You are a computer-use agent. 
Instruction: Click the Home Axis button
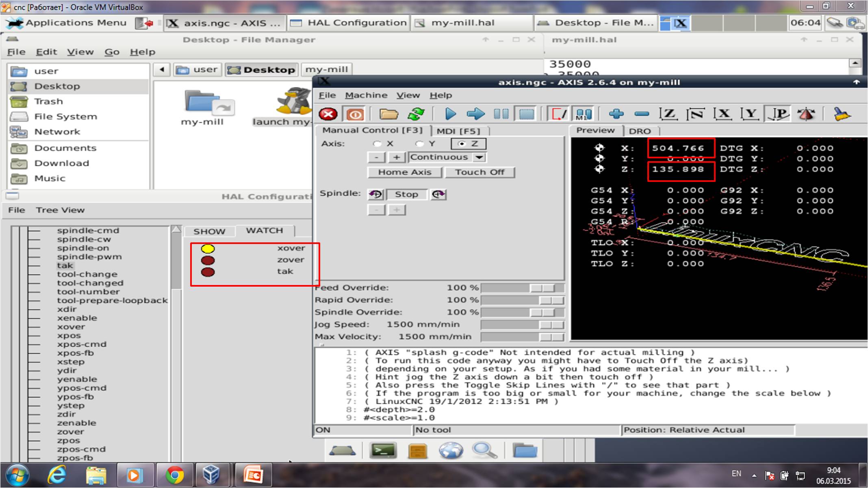404,172
